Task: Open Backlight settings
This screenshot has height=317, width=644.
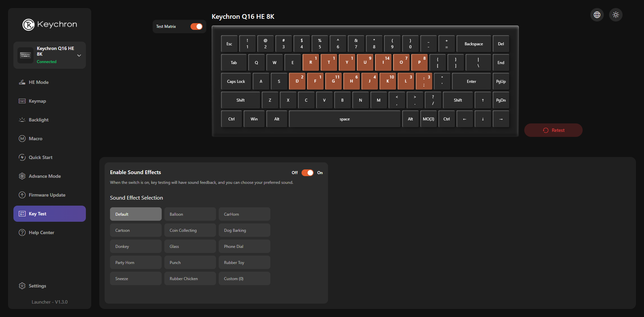Action: tap(39, 120)
